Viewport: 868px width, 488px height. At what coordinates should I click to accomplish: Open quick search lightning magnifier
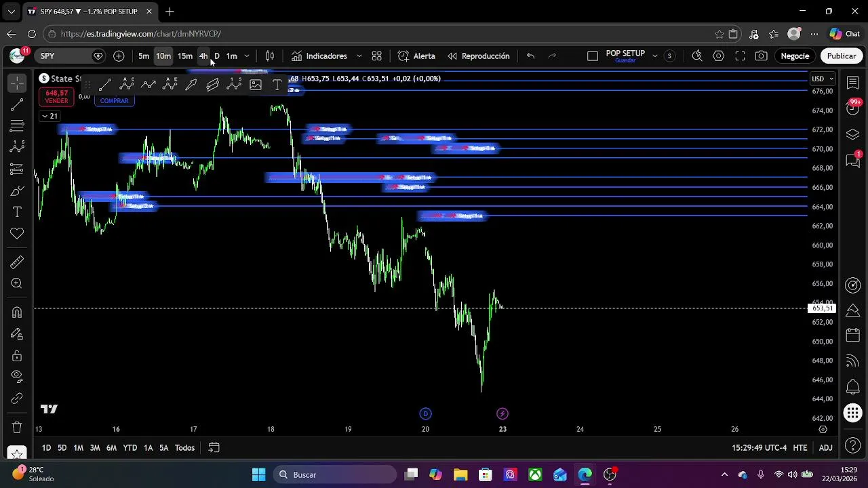coord(696,56)
